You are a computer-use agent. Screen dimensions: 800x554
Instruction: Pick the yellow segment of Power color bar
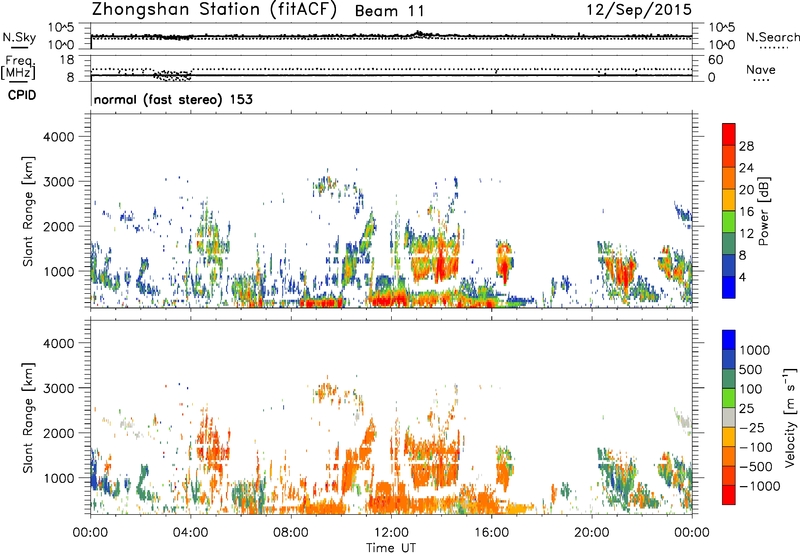coord(729,200)
